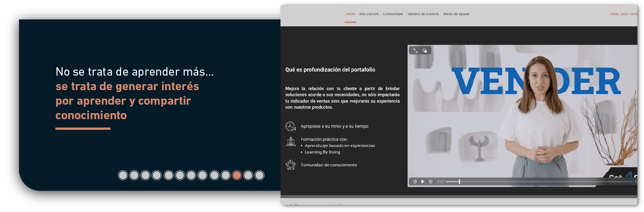
Task: Click the Hola, User Set4 link
Action: pos(623,14)
